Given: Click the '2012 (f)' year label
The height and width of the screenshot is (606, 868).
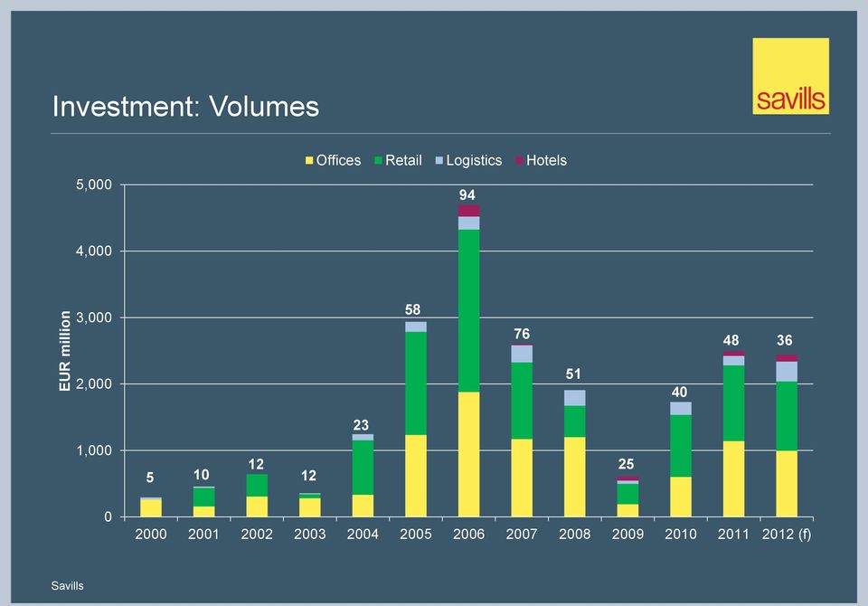Looking at the screenshot, I should 787,534.
